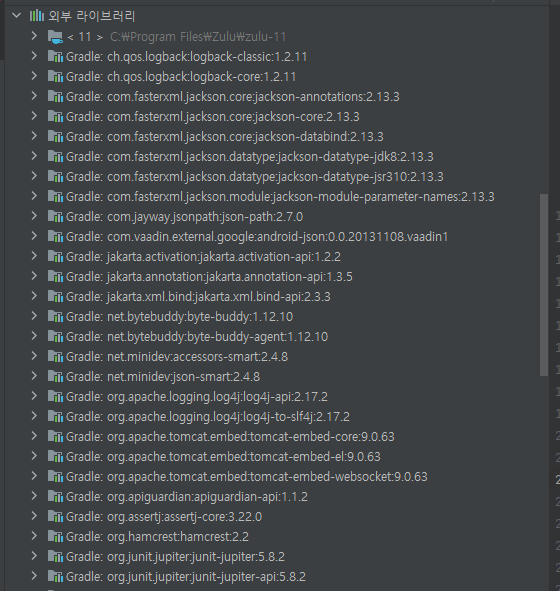Click library icon of log4j-api:2.17.2
This screenshot has height=591, width=560.
(x=55, y=396)
